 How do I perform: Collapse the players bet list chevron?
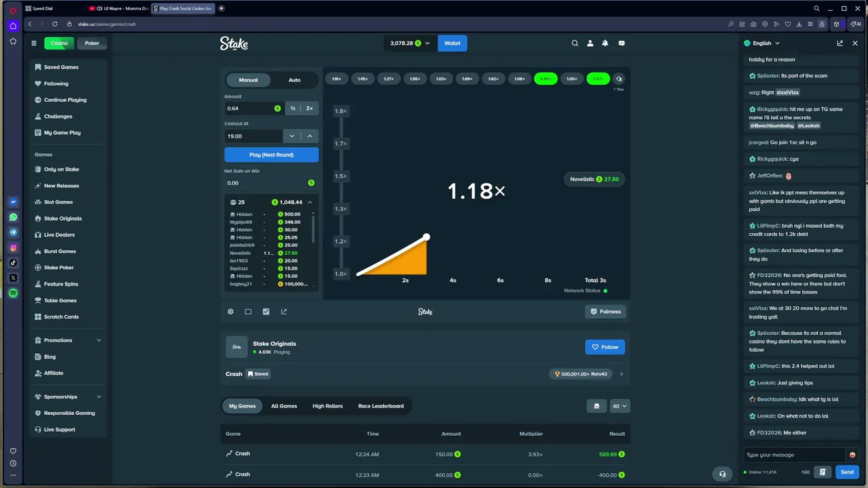(310, 203)
